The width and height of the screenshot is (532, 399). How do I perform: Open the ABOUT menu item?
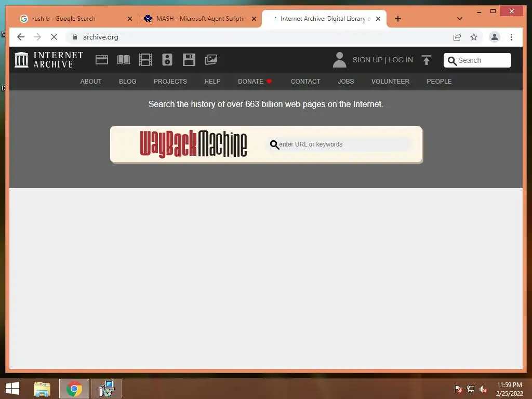pyautogui.click(x=91, y=82)
